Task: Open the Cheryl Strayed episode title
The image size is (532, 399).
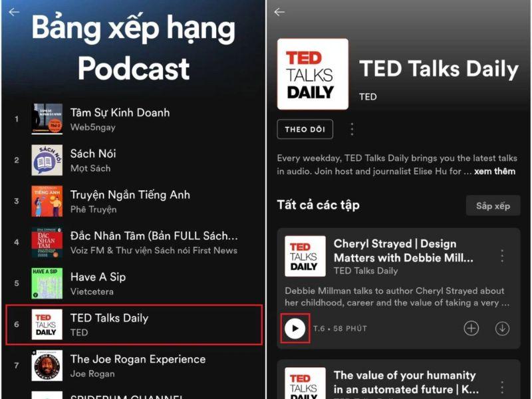Action: click(x=403, y=251)
